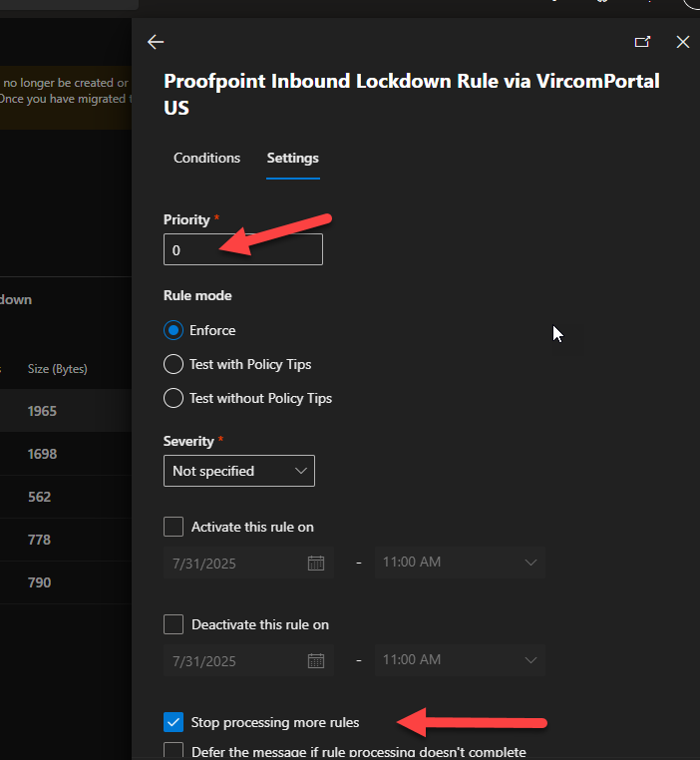700x760 pixels.
Task: Close the rule details panel
Action: (x=683, y=42)
